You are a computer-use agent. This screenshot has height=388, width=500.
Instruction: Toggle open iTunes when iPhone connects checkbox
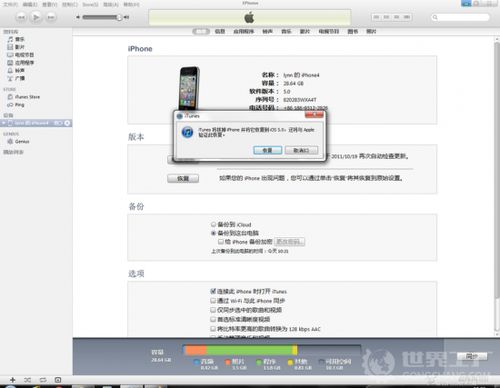click(x=213, y=291)
